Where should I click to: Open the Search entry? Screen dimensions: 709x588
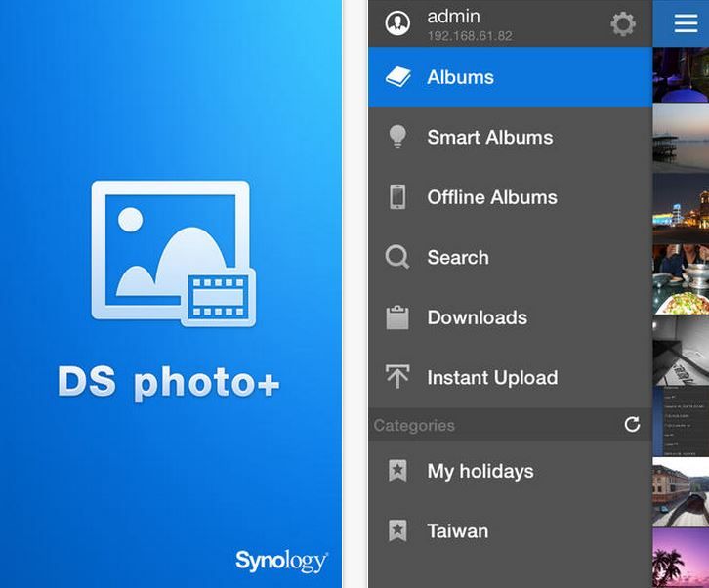point(511,257)
